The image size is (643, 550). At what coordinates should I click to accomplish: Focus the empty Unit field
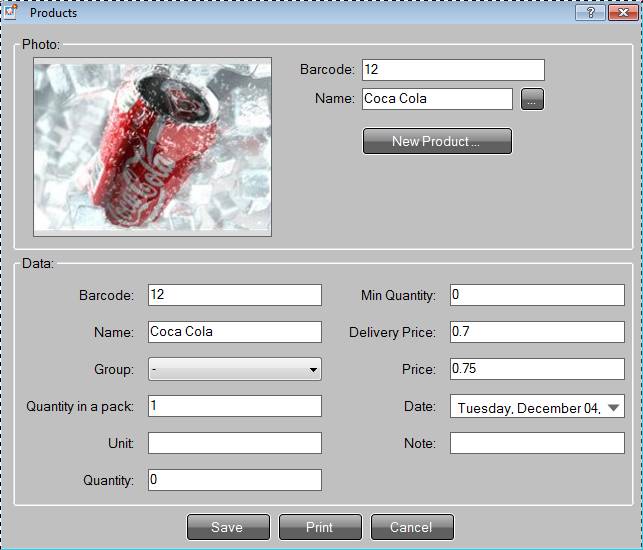(x=234, y=443)
